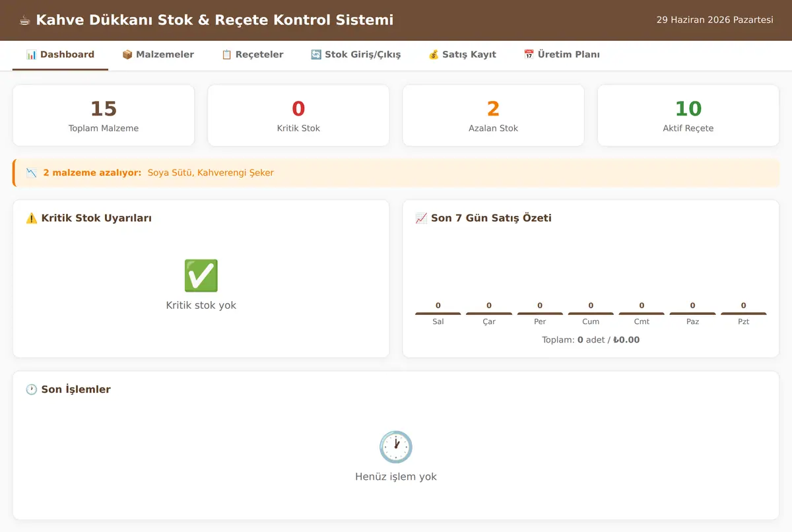Click the "2 malzeme azalıyor:" alert label
The width and height of the screenshot is (792, 532).
click(x=92, y=173)
